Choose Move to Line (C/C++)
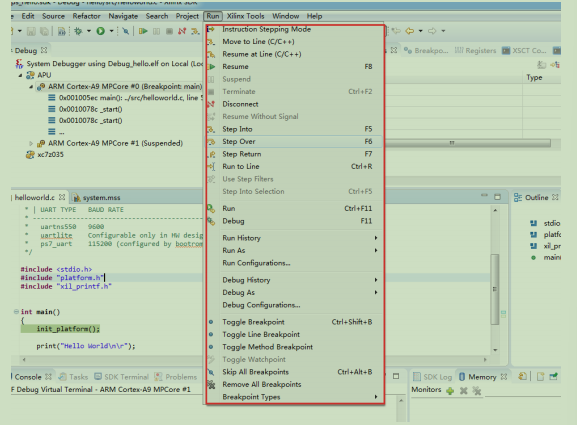The image size is (577, 425). tap(294, 42)
